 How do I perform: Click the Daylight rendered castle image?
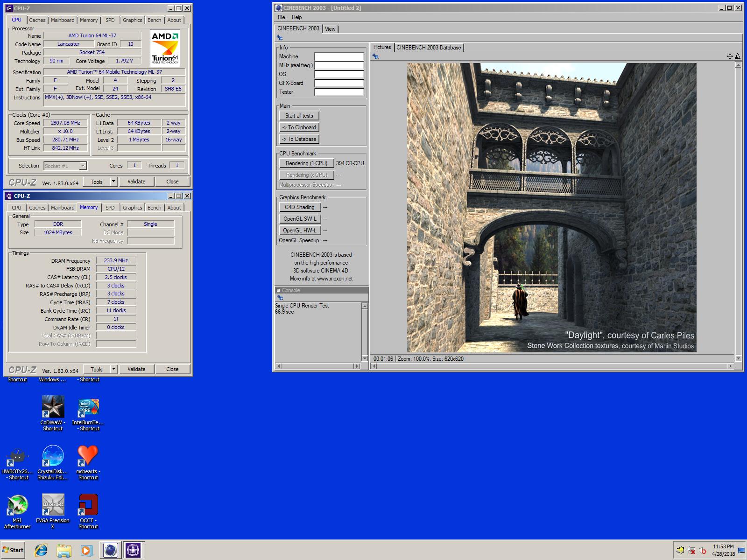pos(551,208)
